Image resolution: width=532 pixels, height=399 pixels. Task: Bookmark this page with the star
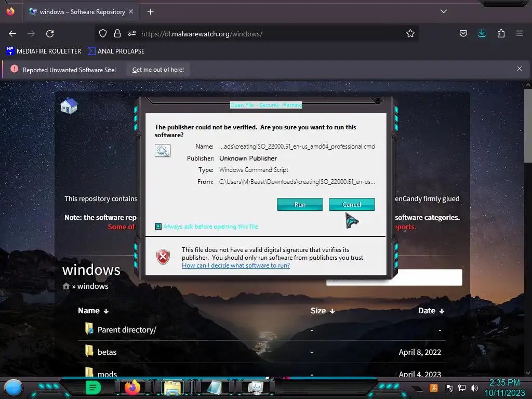pyautogui.click(x=410, y=33)
